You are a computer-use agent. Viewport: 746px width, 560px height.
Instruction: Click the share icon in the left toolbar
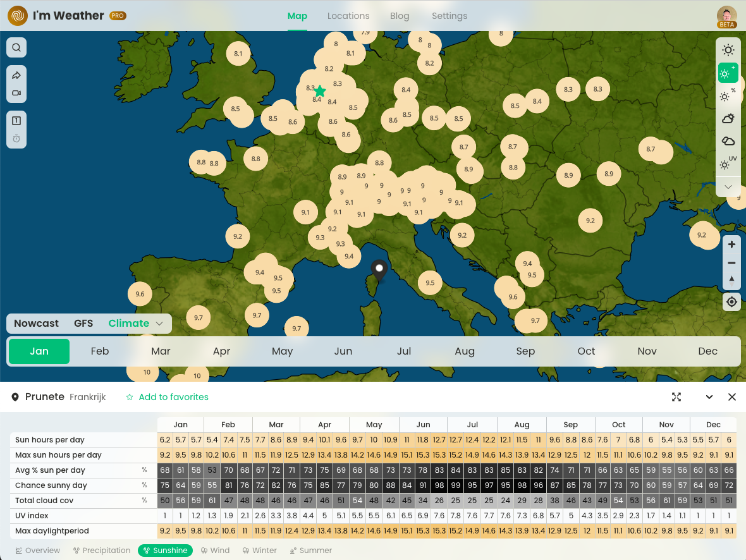[16, 75]
